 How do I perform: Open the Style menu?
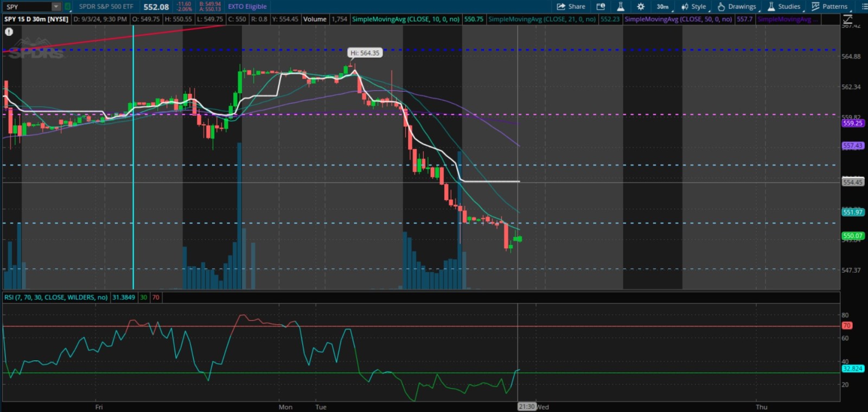pos(694,7)
